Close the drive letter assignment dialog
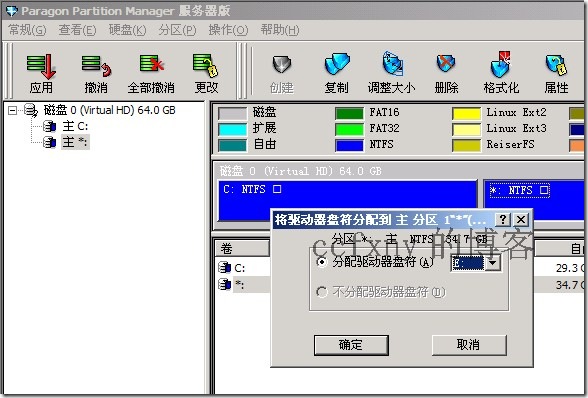Screen dimensions: 588x398 [520, 219]
